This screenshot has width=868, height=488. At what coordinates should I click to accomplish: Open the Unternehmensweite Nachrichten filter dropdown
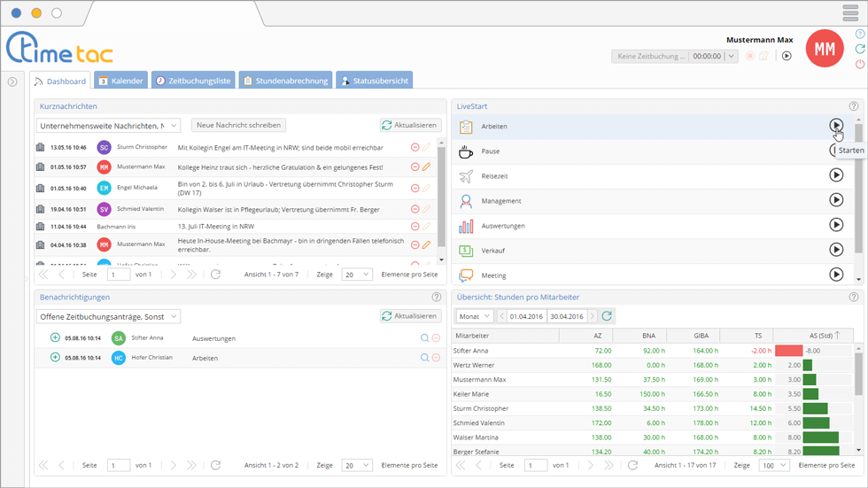(108, 126)
